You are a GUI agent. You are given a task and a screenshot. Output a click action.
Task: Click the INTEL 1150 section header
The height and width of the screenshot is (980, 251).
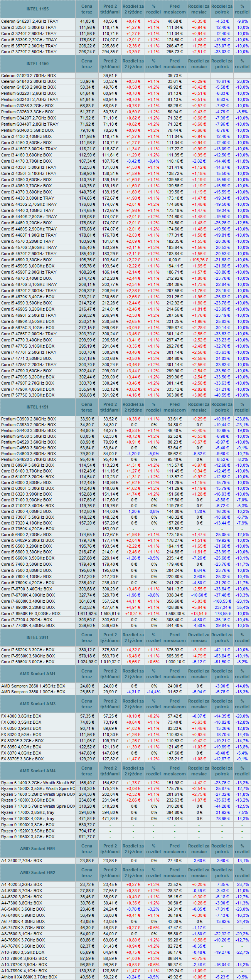[38, 64]
